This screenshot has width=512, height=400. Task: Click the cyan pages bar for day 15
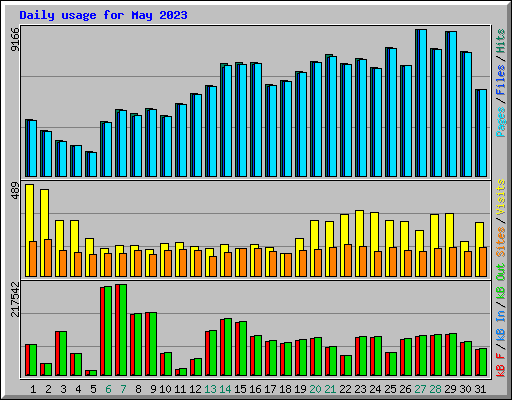pos(243,120)
